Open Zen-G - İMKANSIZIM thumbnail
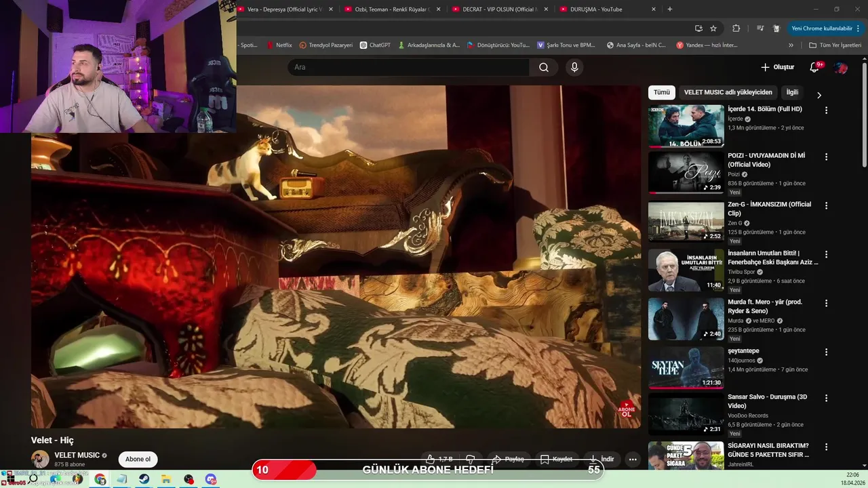Viewport: 868px width, 488px height. click(x=686, y=221)
